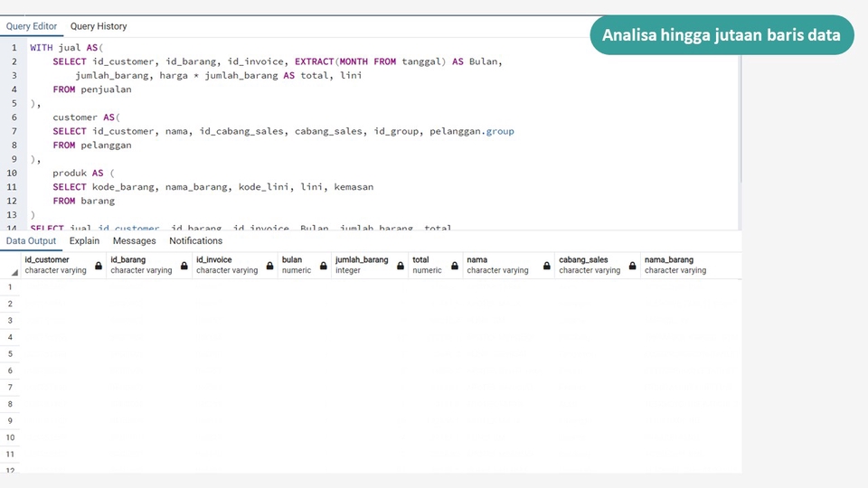Open the Notifications tab
The height and width of the screenshot is (488, 868).
click(196, 240)
